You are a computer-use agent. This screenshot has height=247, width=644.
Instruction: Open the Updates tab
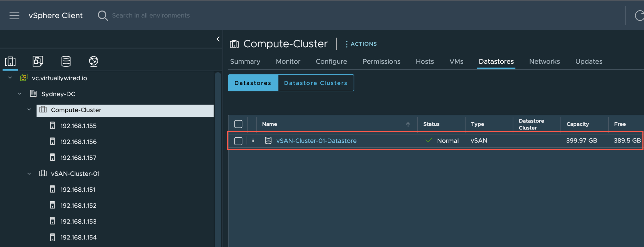[x=589, y=61]
